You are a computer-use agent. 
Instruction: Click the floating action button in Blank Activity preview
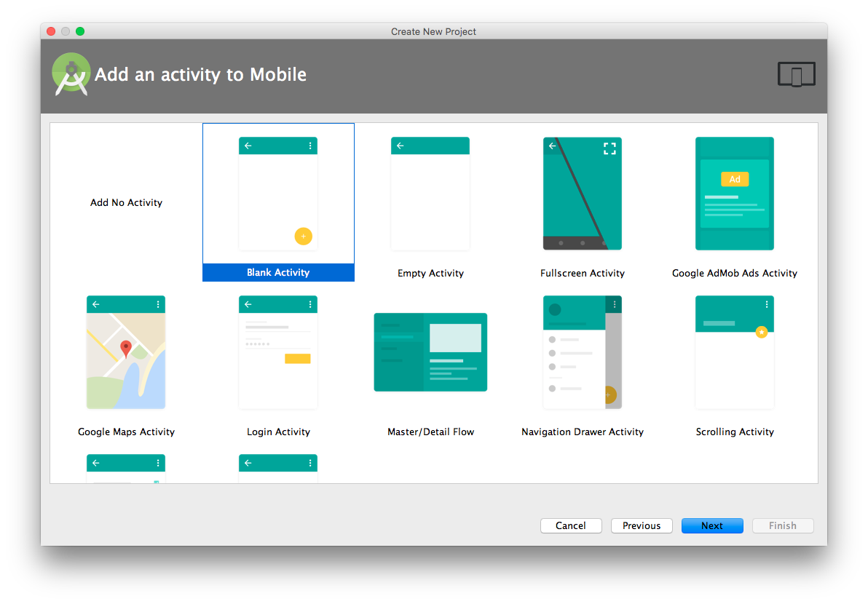[303, 236]
